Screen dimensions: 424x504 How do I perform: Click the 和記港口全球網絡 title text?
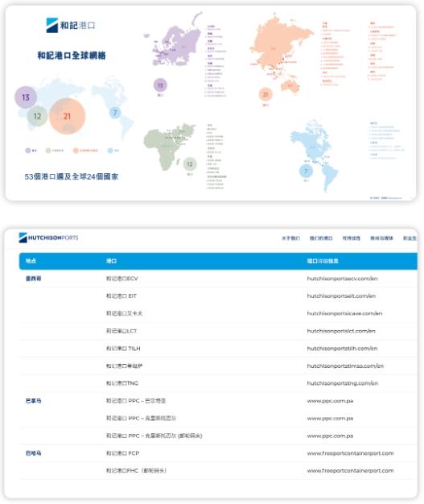click(x=72, y=56)
